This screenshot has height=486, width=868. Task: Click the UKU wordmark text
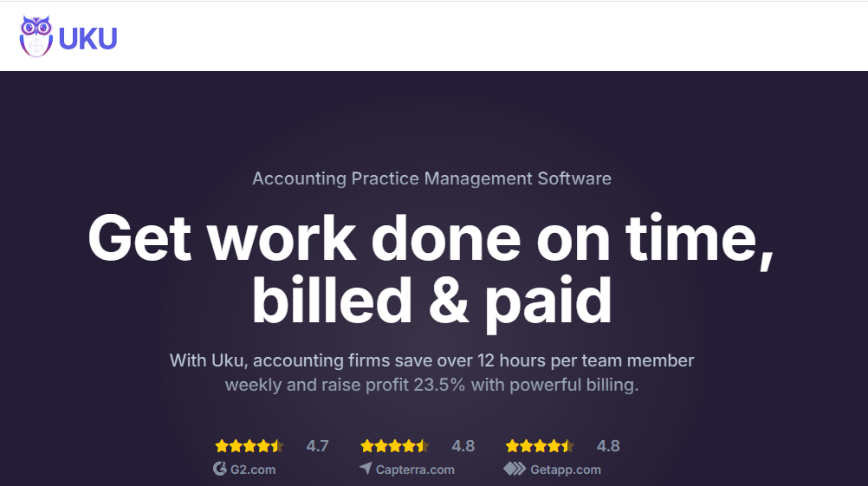[x=87, y=38]
